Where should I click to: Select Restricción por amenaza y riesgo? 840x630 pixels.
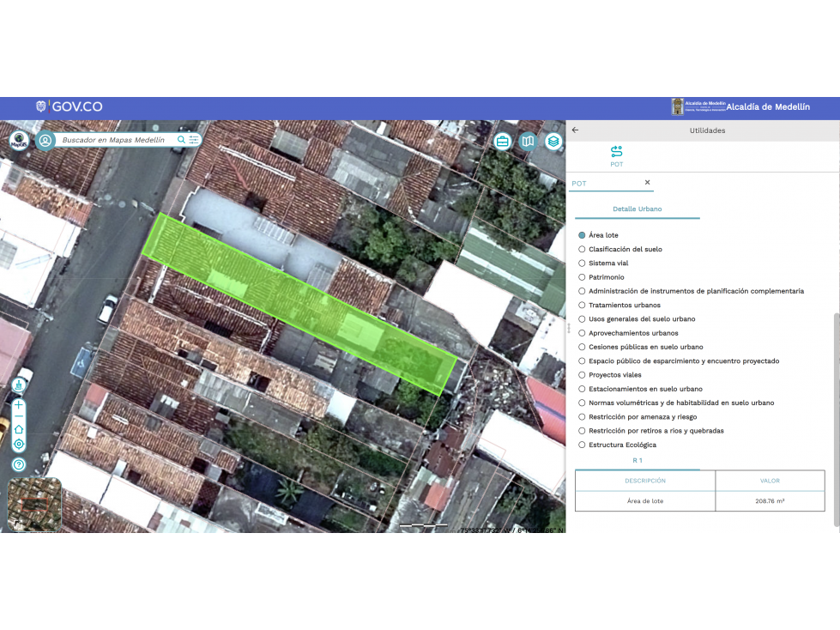point(582,417)
